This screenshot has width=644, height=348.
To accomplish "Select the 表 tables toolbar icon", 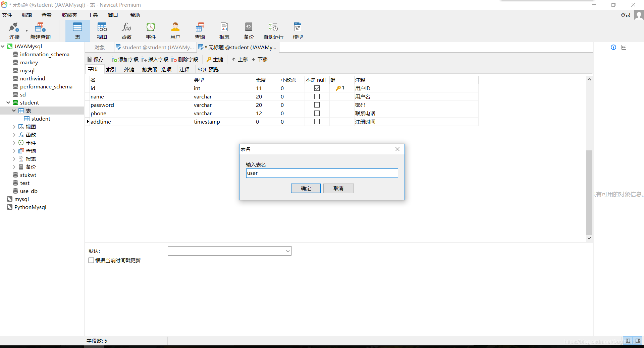I will point(77,31).
